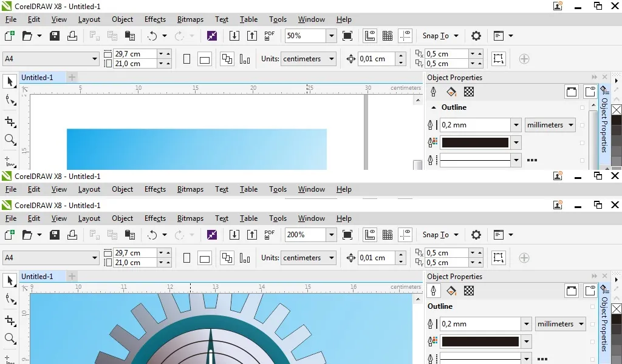
Task: Select Crop tool in top window toolbox
Action: point(10,121)
